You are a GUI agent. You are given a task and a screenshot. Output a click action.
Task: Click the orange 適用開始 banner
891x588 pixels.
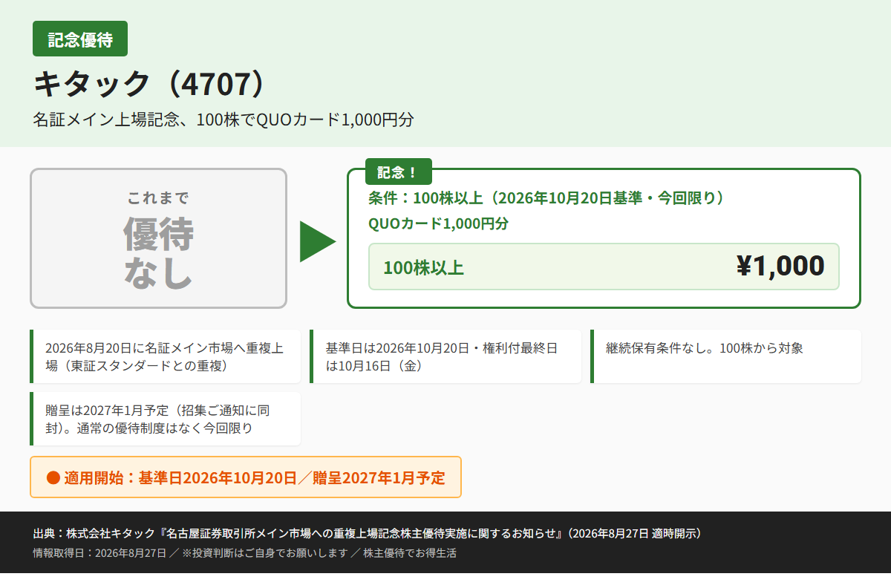246,477
